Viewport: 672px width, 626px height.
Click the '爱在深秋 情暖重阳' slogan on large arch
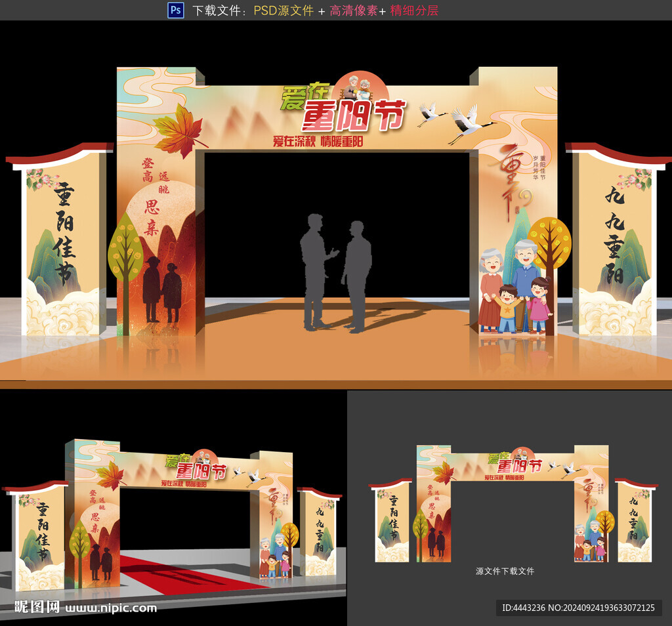(318, 141)
